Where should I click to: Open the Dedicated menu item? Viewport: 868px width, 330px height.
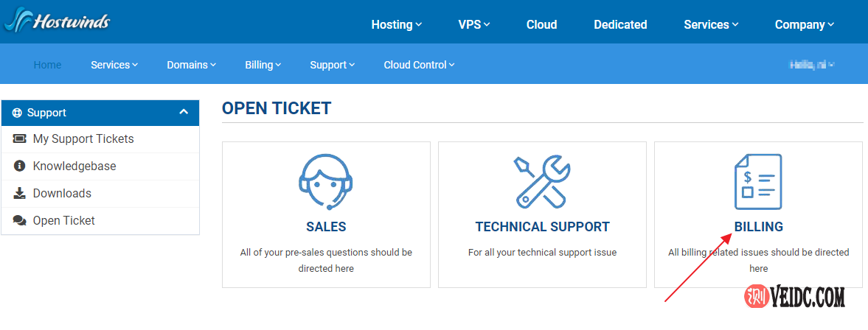(x=620, y=24)
